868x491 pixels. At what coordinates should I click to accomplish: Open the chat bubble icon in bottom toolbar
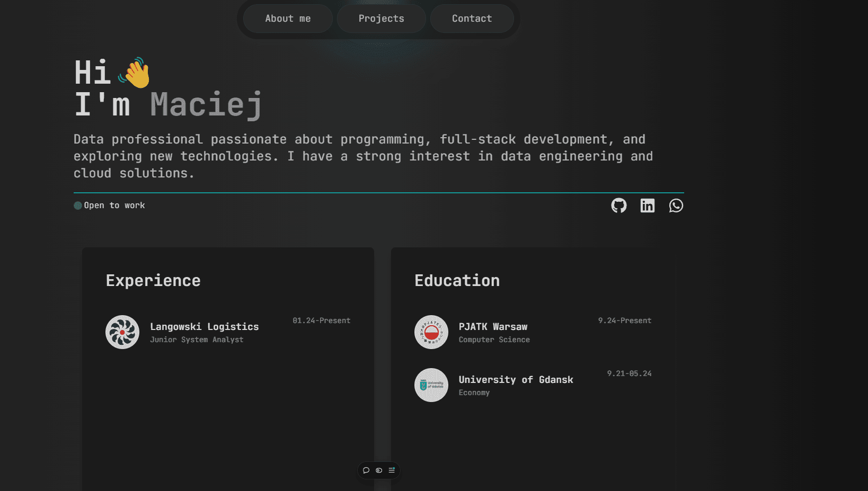click(x=366, y=470)
